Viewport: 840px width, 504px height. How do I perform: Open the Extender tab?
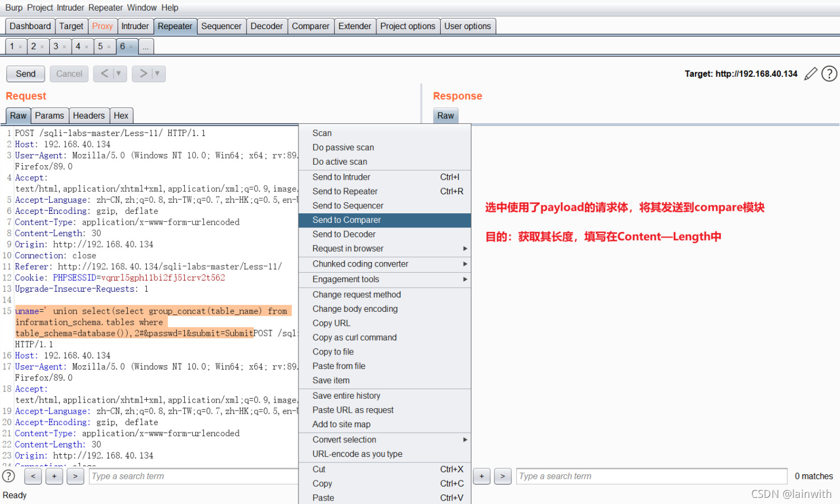[354, 26]
